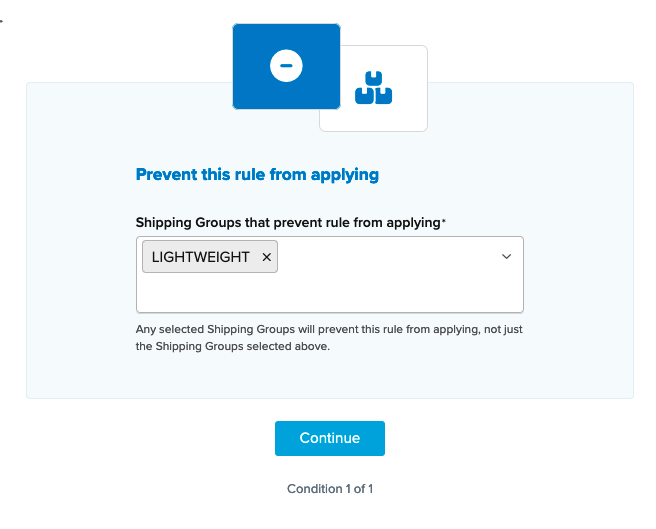This screenshot has height=529, width=656.
Task: Select the shipping boxes icon tile
Action: click(x=373, y=88)
